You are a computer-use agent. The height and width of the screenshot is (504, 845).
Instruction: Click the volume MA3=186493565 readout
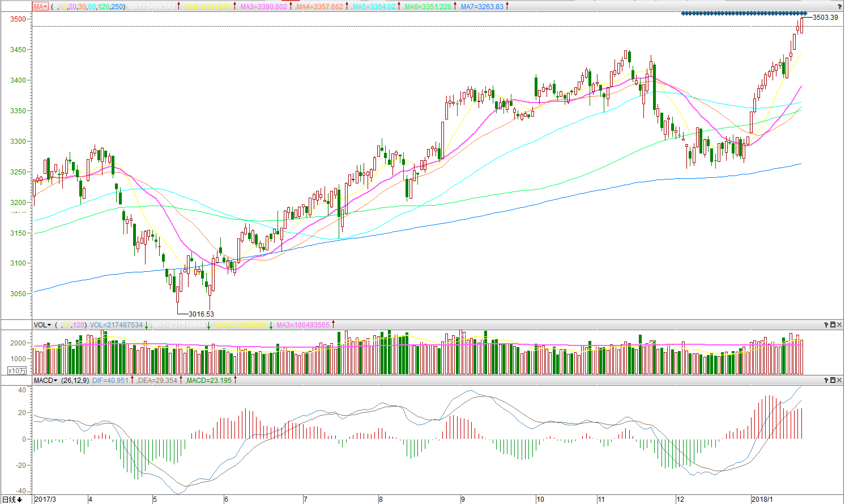(303, 325)
